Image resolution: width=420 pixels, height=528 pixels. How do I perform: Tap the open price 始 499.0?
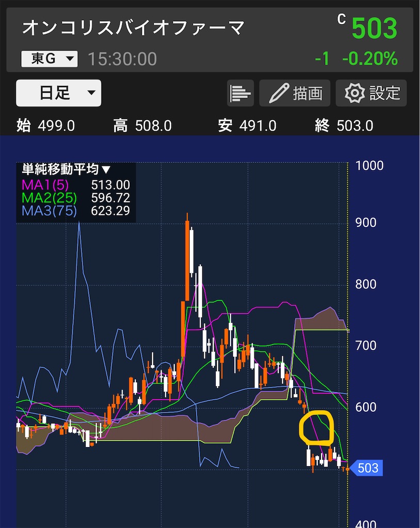click(x=46, y=126)
